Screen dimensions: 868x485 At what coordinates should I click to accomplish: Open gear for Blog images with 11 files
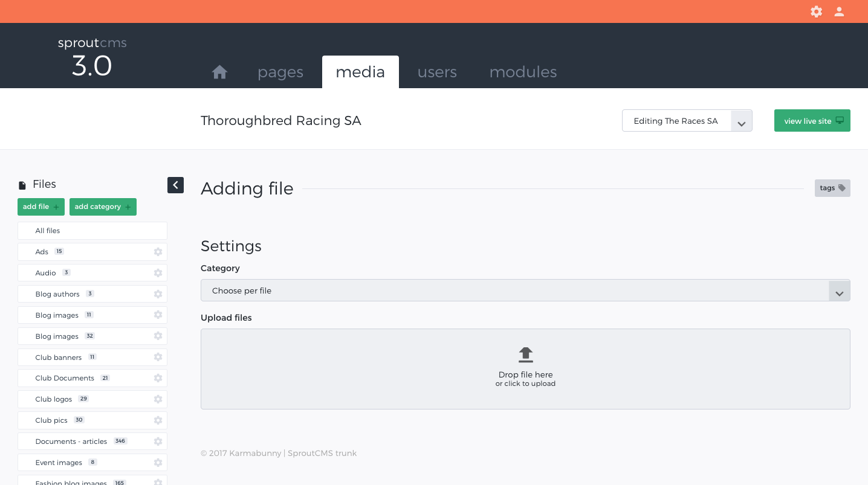(158, 315)
